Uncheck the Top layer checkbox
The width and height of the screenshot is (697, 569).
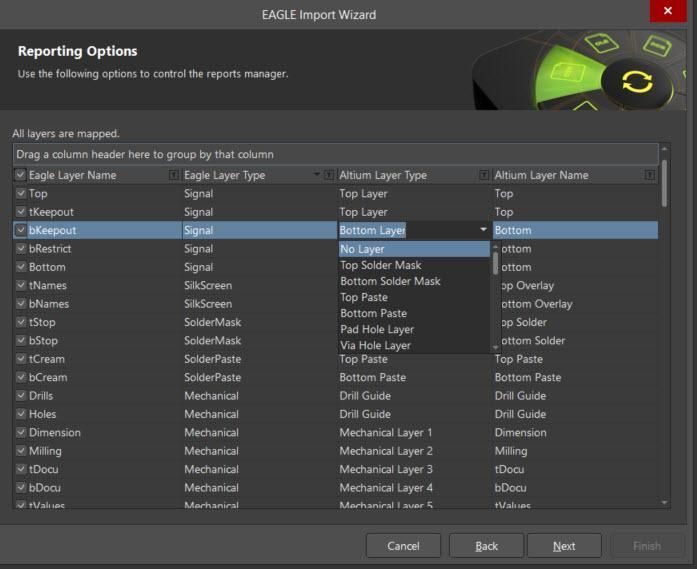coord(20,193)
